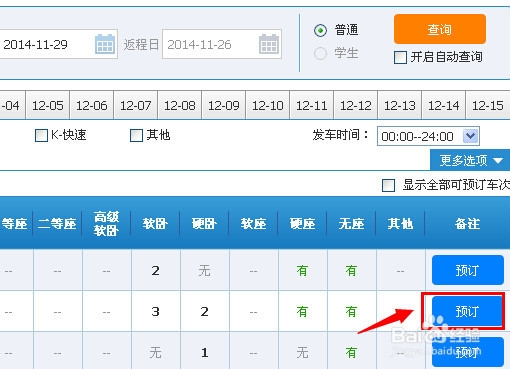This screenshot has height=369, width=510.
Task: Switch to the 12-14 date tab
Action: 444,106
